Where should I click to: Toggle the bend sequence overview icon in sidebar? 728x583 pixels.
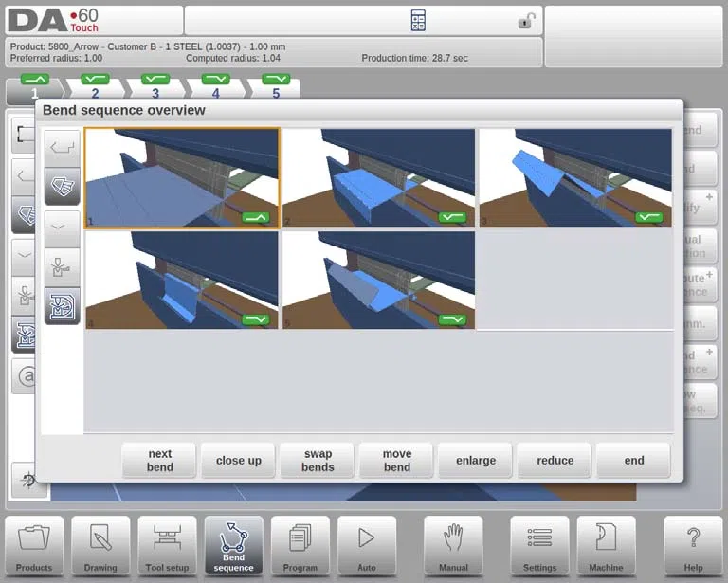coord(63,306)
